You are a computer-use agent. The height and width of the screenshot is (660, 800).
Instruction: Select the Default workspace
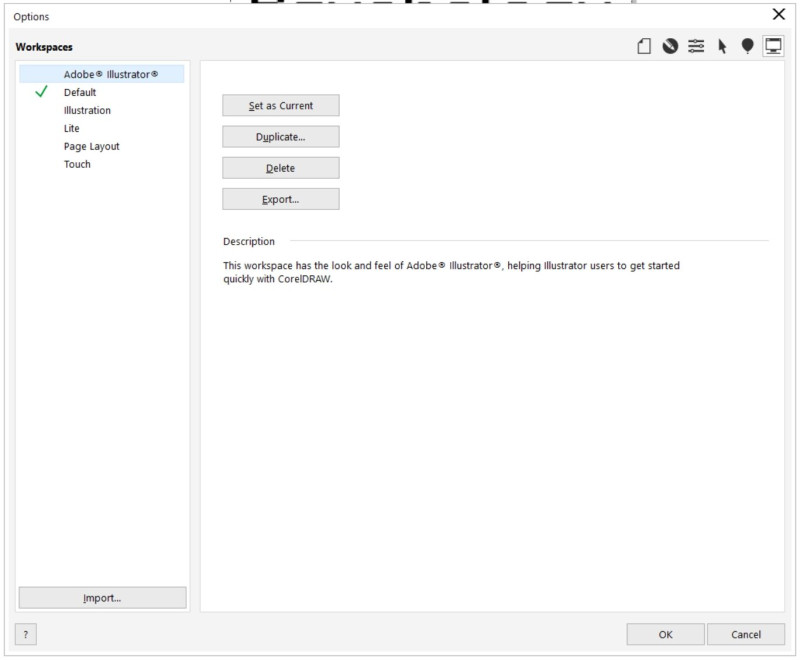(x=102, y=92)
